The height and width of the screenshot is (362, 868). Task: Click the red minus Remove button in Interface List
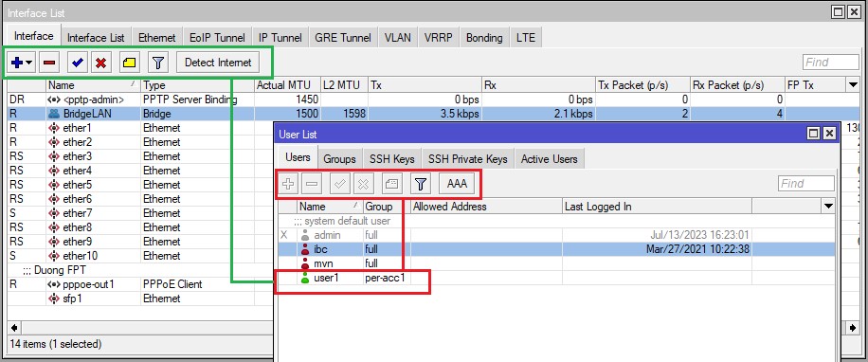tap(49, 63)
